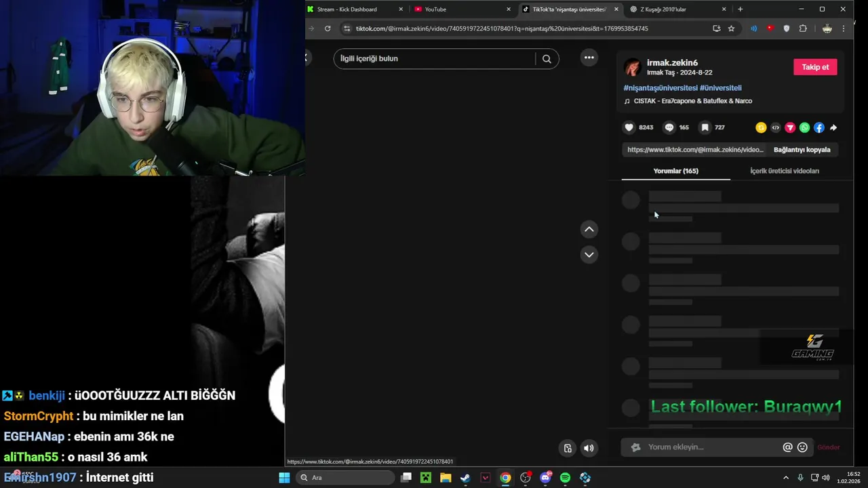Close the Stream - Kick Dashboard tab
The width and height of the screenshot is (868, 488).
[401, 9]
